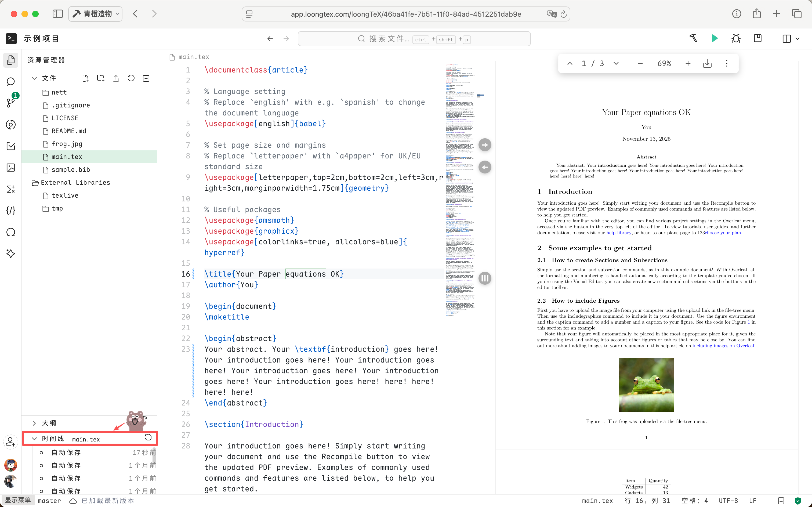Click the green compile run button

715,39
